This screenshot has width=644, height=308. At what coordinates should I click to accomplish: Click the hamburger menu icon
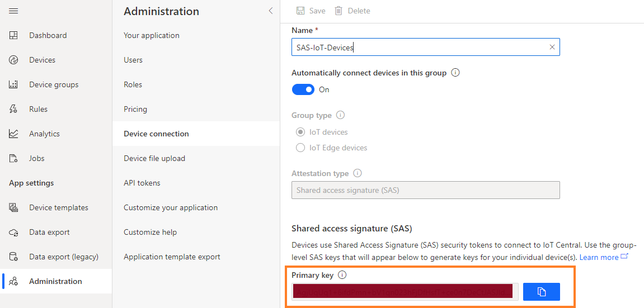[x=13, y=11]
